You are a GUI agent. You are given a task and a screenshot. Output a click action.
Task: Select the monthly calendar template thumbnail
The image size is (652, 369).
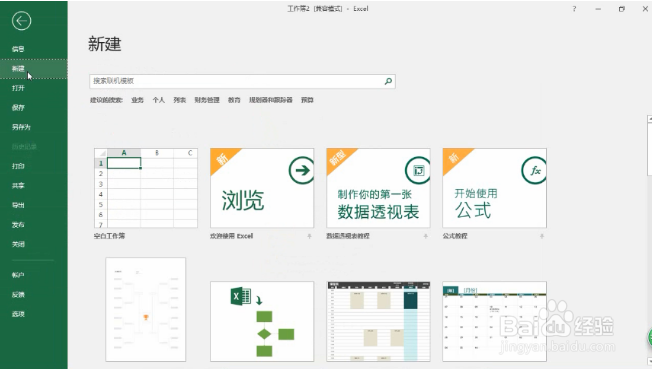(x=494, y=322)
